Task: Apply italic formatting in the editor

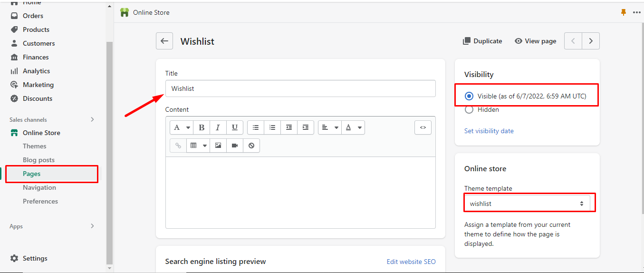Action: pos(218,127)
